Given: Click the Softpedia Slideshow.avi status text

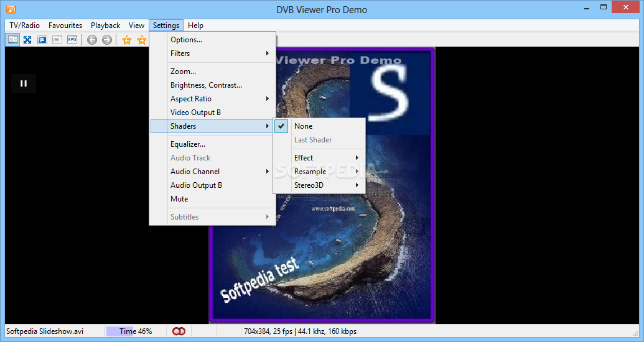Looking at the screenshot, I should tap(45, 331).
